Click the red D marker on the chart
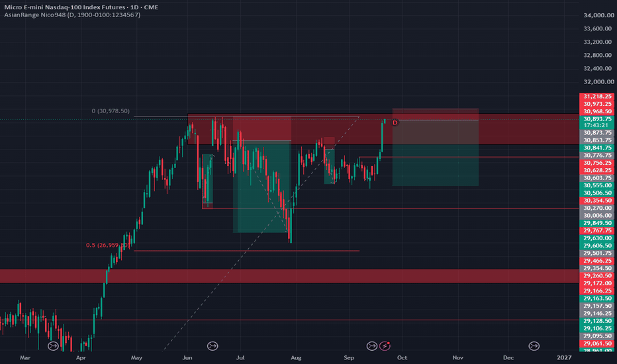 tap(395, 123)
